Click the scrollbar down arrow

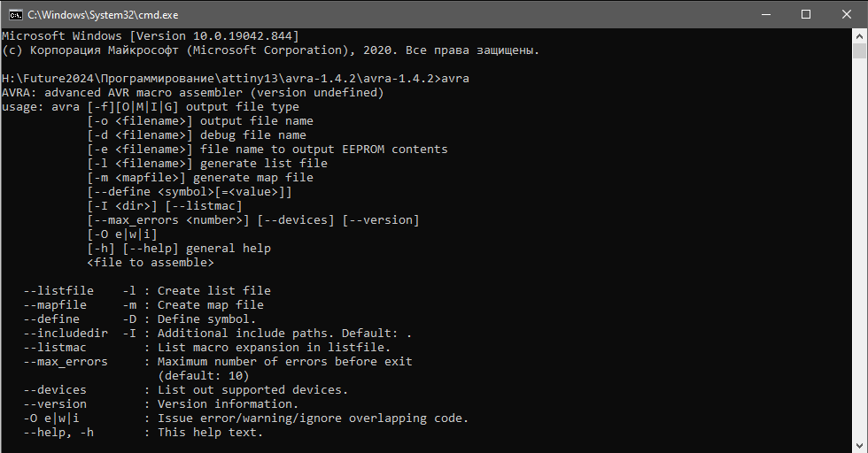coord(860,445)
